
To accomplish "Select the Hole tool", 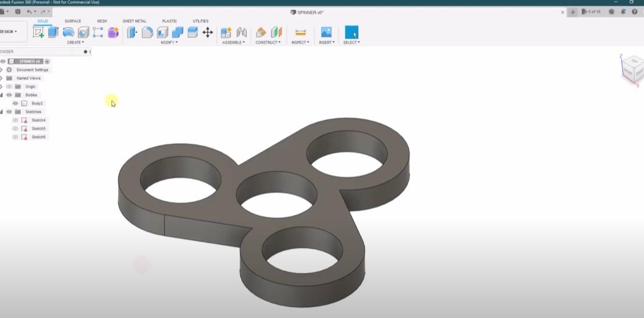I will 83,32.
